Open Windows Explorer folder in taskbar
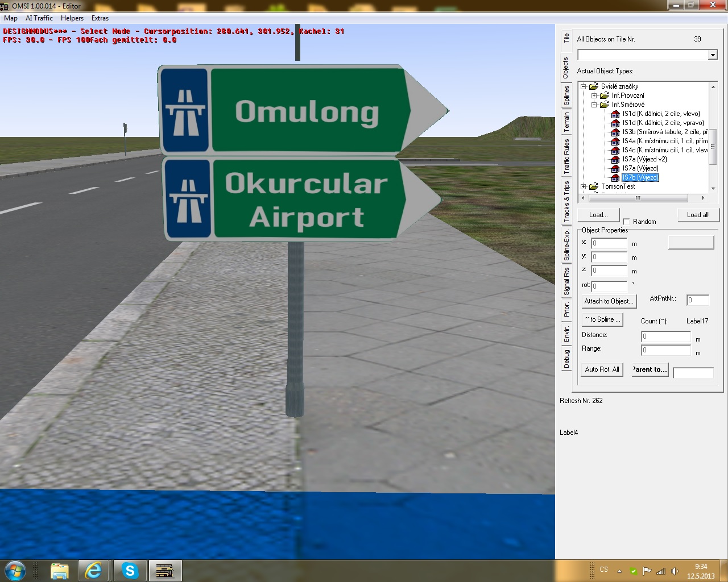The image size is (728, 582). 59,571
